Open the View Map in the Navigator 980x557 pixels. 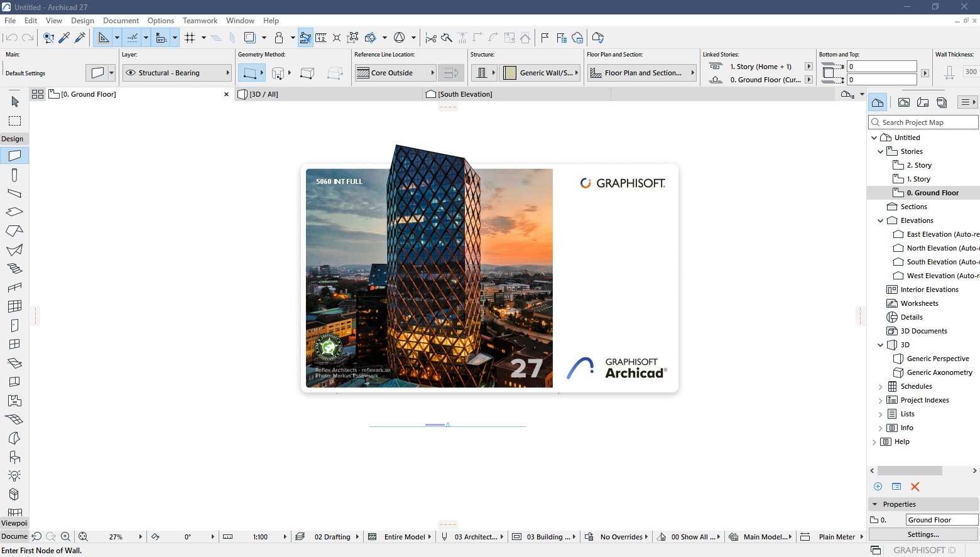(x=904, y=102)
